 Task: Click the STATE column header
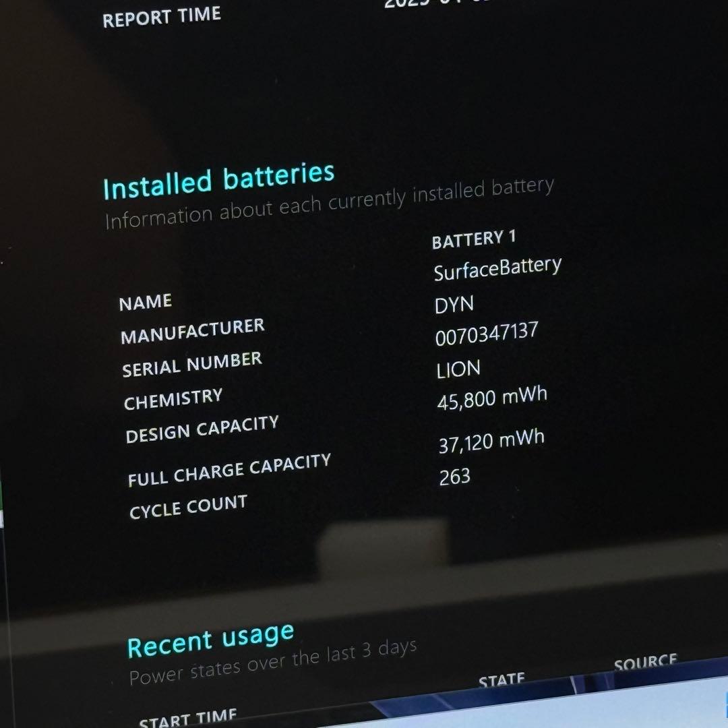[502, 681]
